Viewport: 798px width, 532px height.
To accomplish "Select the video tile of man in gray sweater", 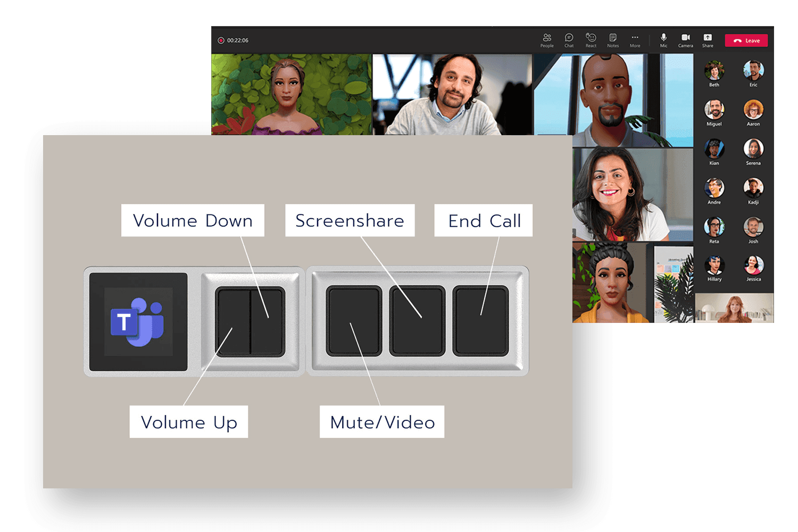I will pos(452,94).
